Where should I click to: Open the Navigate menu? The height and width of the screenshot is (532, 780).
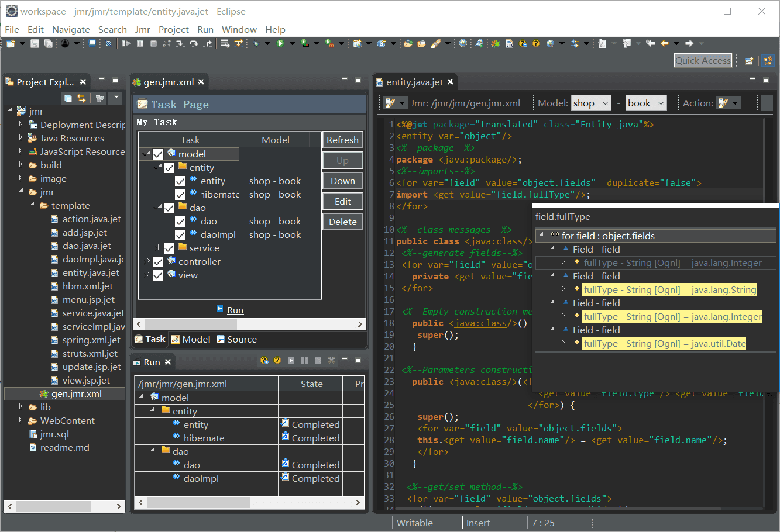click(x=71, y=29)
